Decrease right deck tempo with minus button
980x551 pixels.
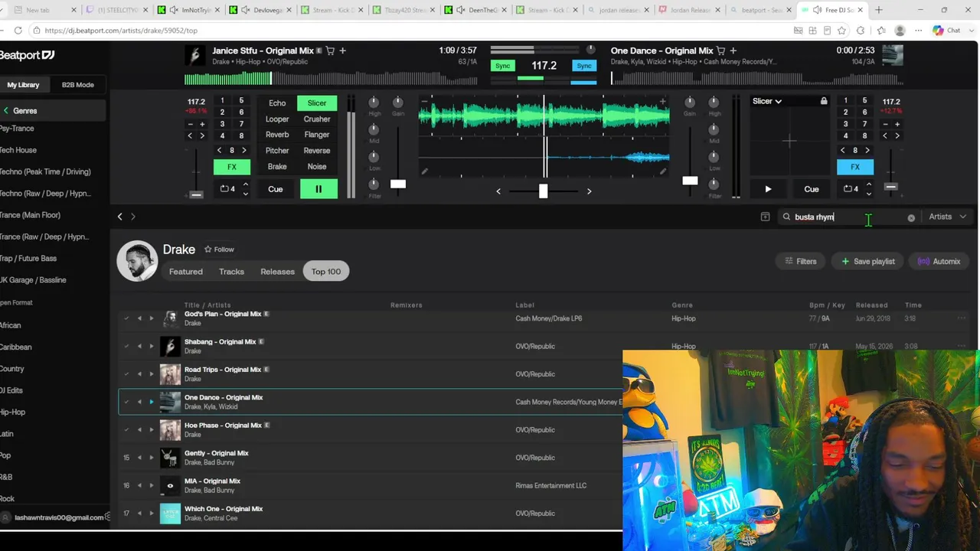click(885, 124)
